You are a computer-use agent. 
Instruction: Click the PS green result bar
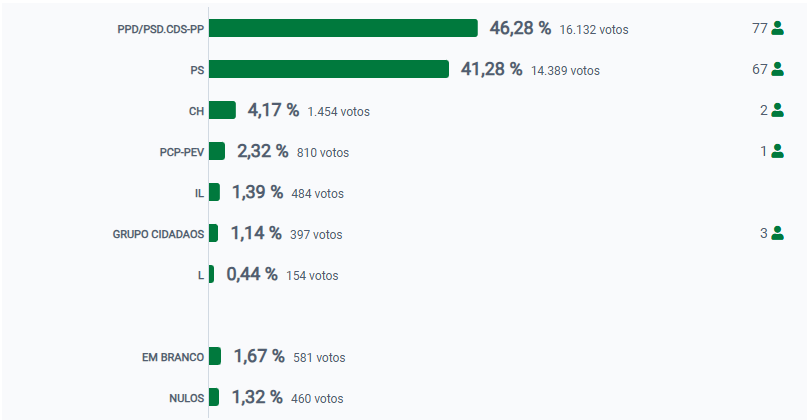pos(328,69)
